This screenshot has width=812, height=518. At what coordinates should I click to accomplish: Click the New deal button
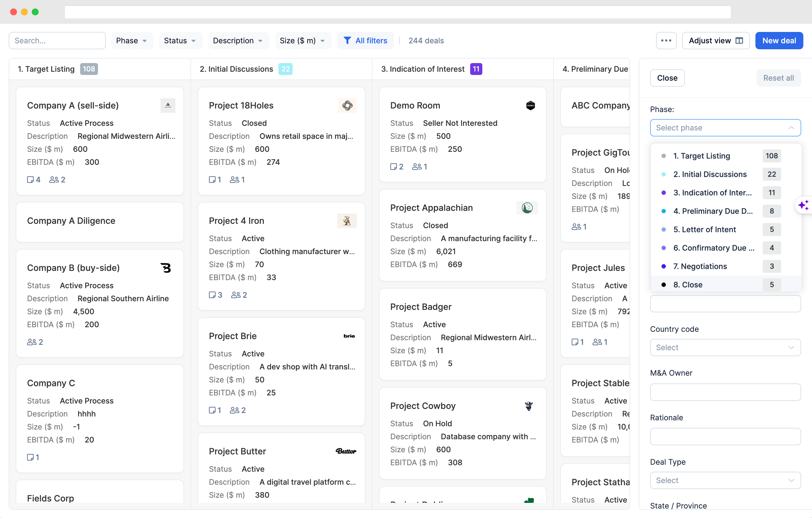coord(779,41)
